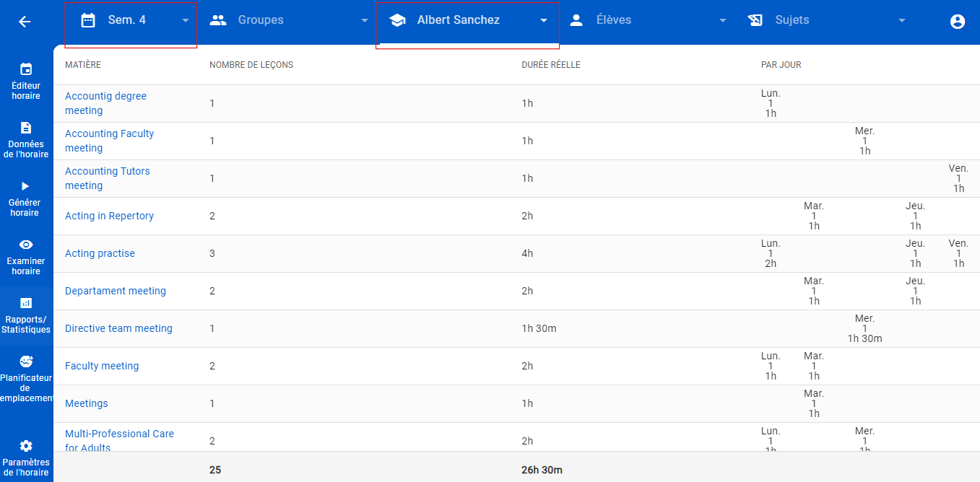
Task: Expand the Élèves dropdown arrow
Action: [723, 21]
